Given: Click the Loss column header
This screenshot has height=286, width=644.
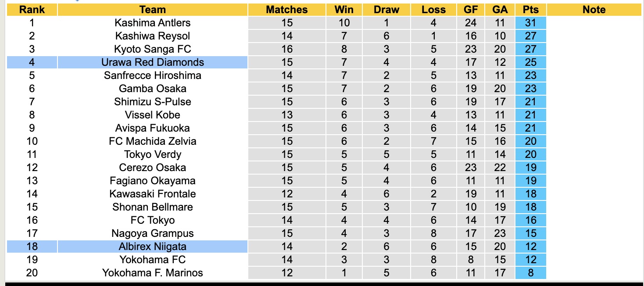Looking at the screenshot, I should point(433,10).
